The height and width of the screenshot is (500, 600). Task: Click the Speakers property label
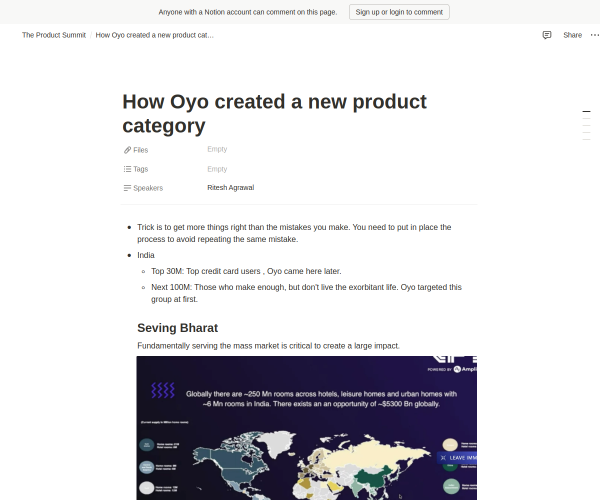tap(148, 188)
